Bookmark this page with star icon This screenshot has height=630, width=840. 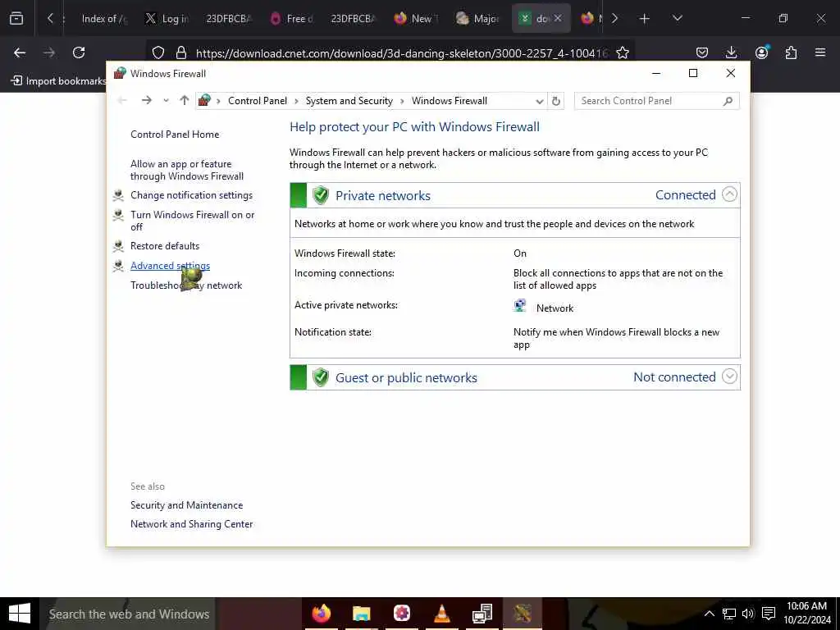coord(623,52)
